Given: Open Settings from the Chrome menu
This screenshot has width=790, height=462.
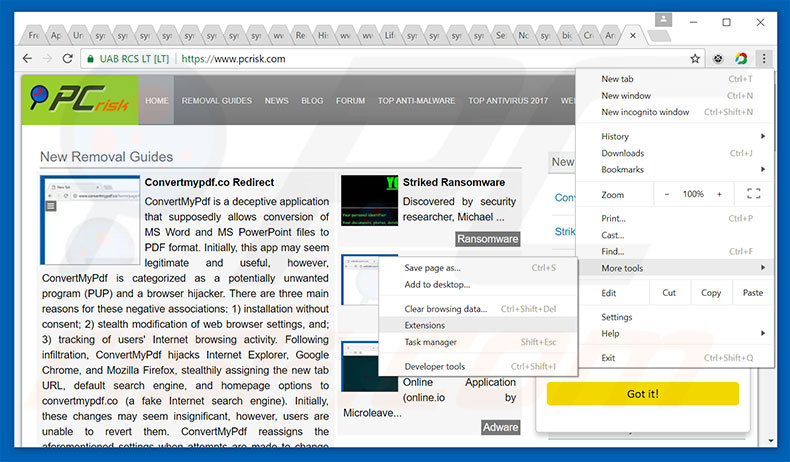Looking at the screenshot, I should coord(617,317).
